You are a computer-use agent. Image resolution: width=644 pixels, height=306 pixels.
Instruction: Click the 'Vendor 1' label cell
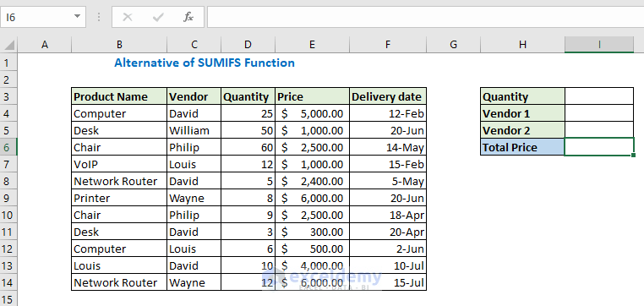(x=522, y=113)
